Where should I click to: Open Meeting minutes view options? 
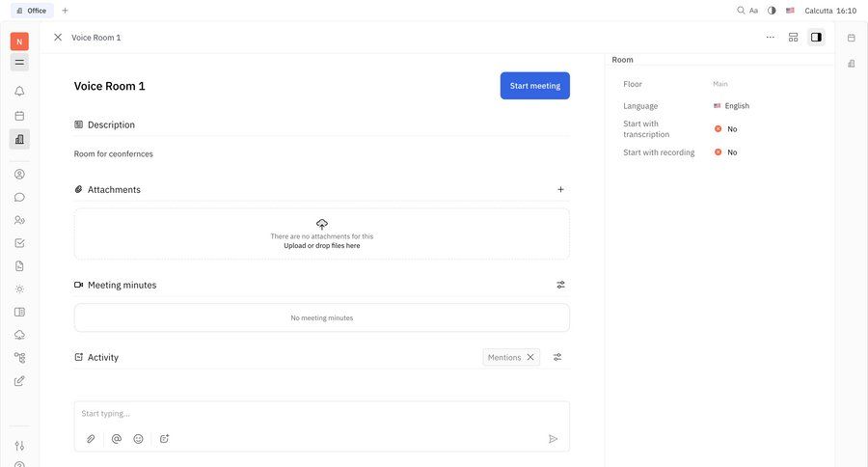[x=560, y=285]
